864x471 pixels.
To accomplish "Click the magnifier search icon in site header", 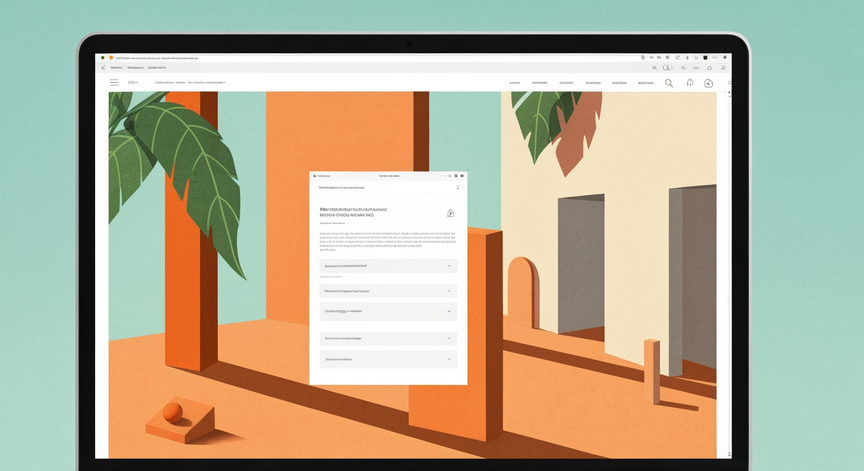I will [669, 83].
